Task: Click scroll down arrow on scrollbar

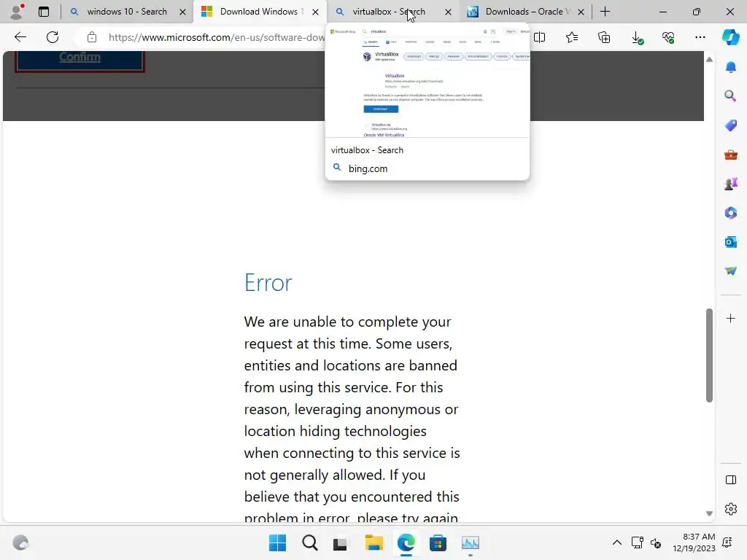Action: click(x=709, y=513)
